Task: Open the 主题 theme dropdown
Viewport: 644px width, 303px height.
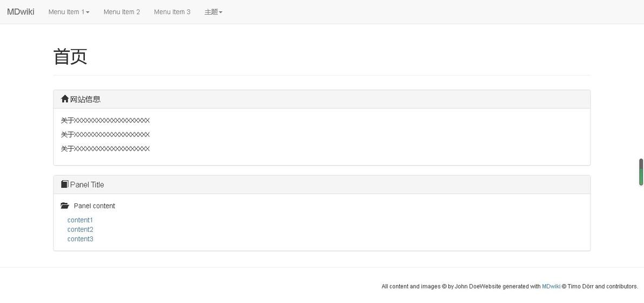Action: [213, 12]
